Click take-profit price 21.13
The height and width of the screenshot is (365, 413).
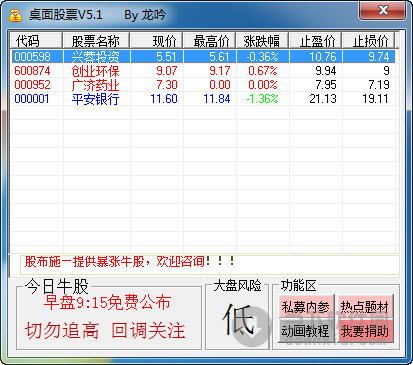(323, 99)
